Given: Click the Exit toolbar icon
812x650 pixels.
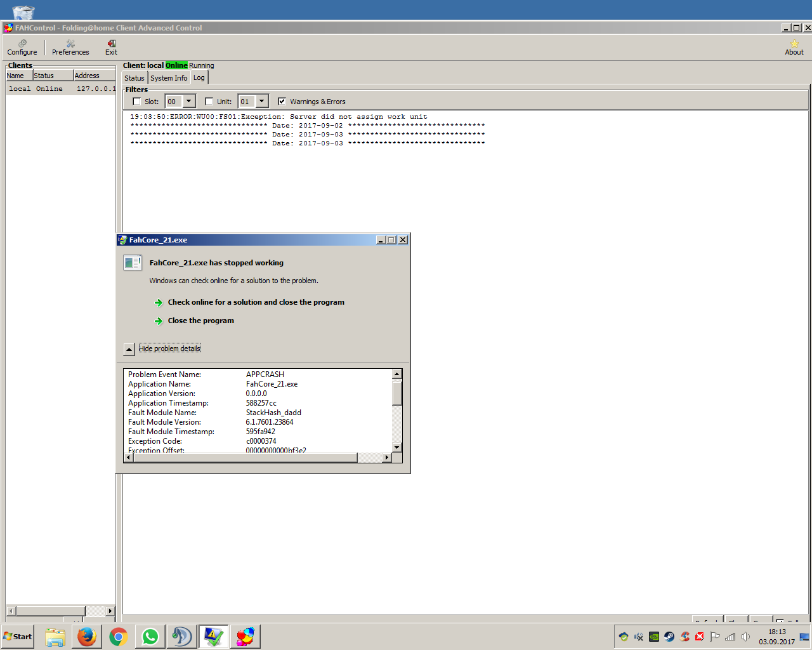Looking at the screenshot, I should pyautogui.click(x=111, y=48).
